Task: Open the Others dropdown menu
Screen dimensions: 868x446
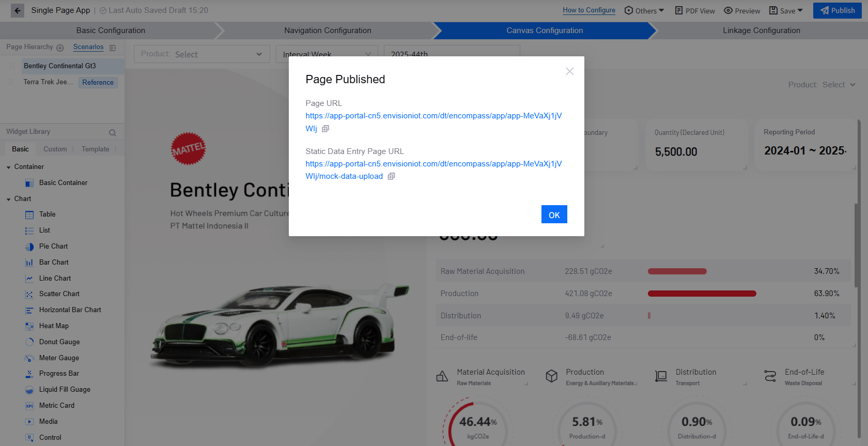Action: 644,10
